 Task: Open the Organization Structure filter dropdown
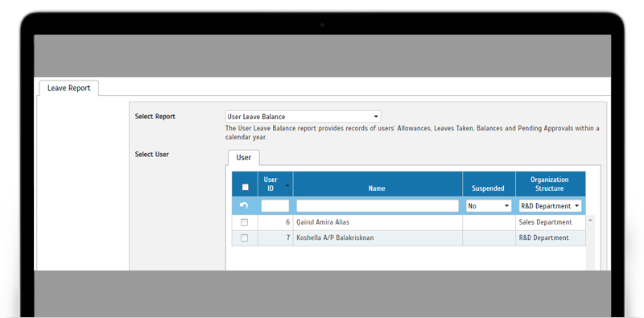(551, 206)
